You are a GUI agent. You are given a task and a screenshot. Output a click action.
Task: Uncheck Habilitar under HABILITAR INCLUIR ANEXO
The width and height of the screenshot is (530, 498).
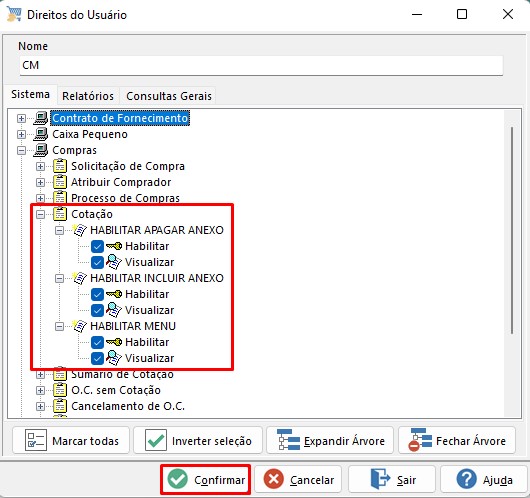pos(97,294)
